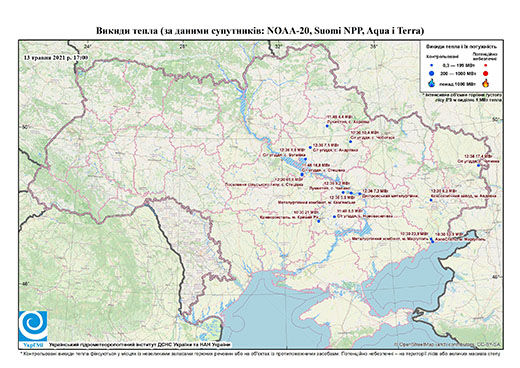Click the OpenStreetMap contributors attribution

448,344
